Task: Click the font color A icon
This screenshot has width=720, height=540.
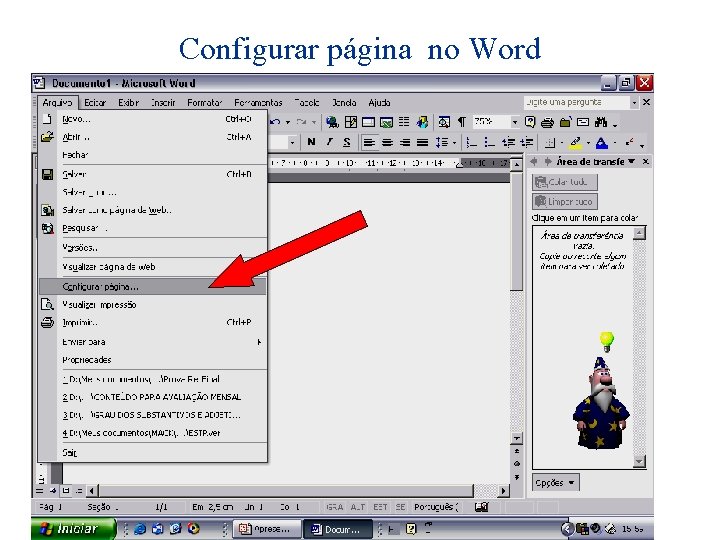Action: pos(602,143)
